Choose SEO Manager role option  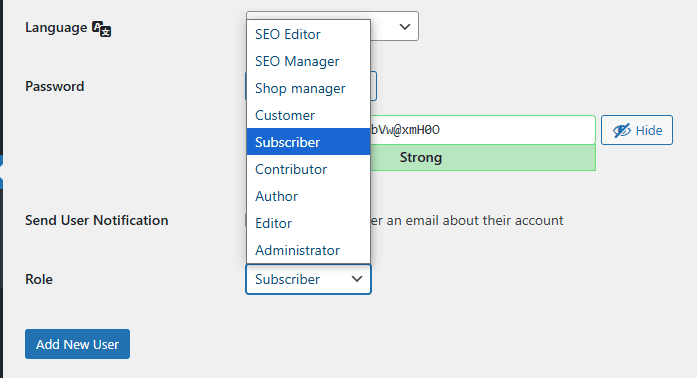308,61
